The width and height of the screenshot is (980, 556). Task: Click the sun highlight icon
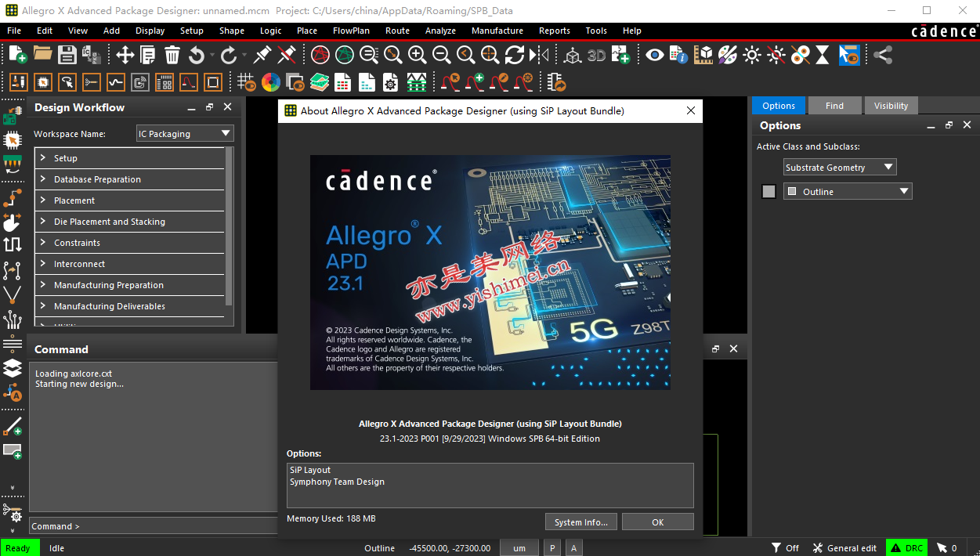point(752,54)
